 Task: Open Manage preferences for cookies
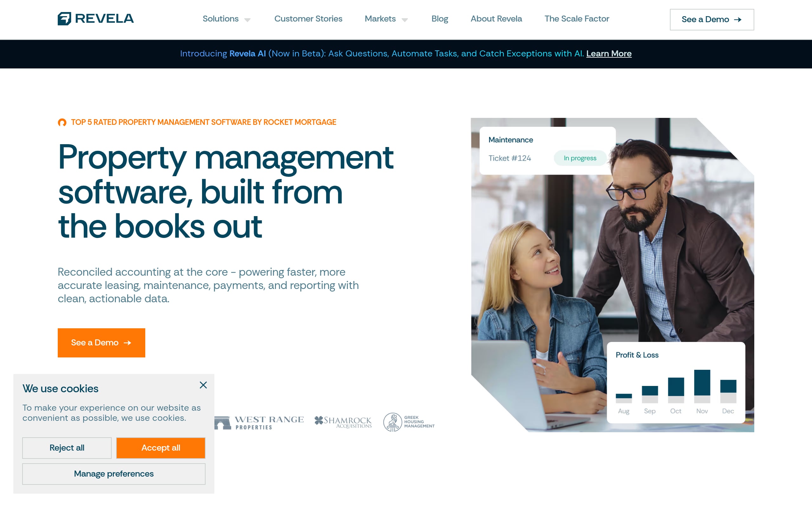tap(114, 474)
